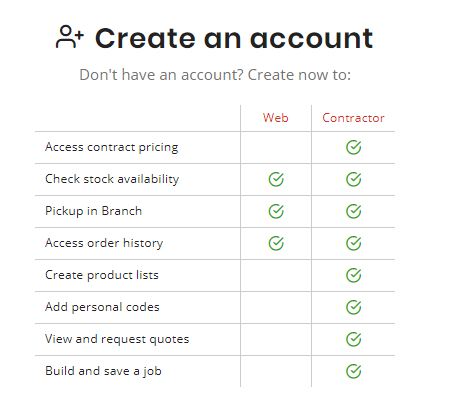Click the Contractor checkmark for Pickup in Branch
Screen dimensions: 453x412
[353, 211]
